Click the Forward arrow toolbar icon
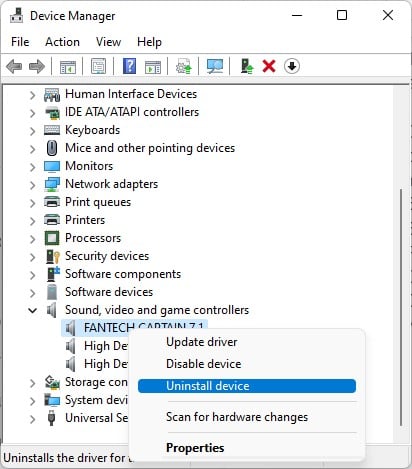Viewport: 412px width, 469px height. pyautogui.click(x=37, y=66)
